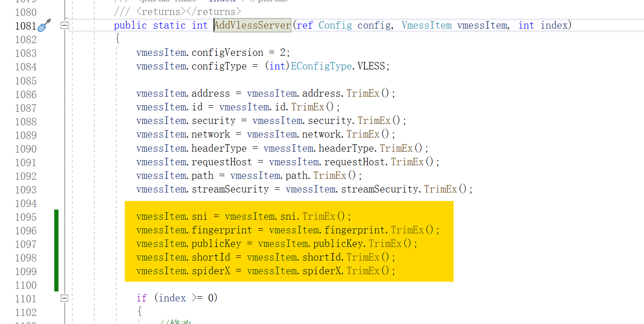
Task: Click EConfigType in the configType assignment
Action: tap(321, 66)
